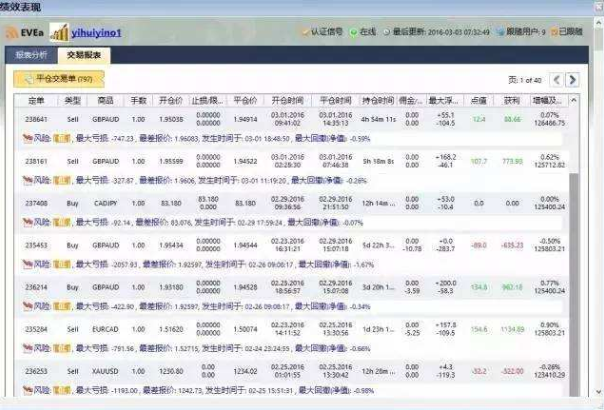Sort by the 定单 column header
This screenshot has height=410, width=604.
tap(36, 101)
